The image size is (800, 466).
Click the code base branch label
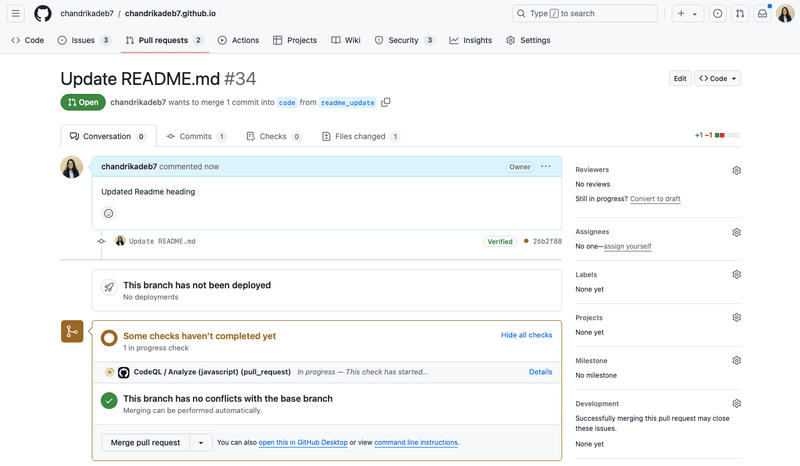(287, 103)
